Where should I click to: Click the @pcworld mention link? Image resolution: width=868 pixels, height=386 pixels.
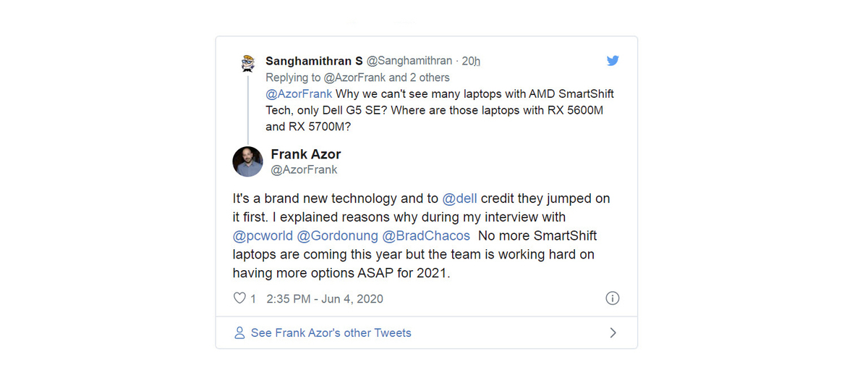[x=263, y=236]
